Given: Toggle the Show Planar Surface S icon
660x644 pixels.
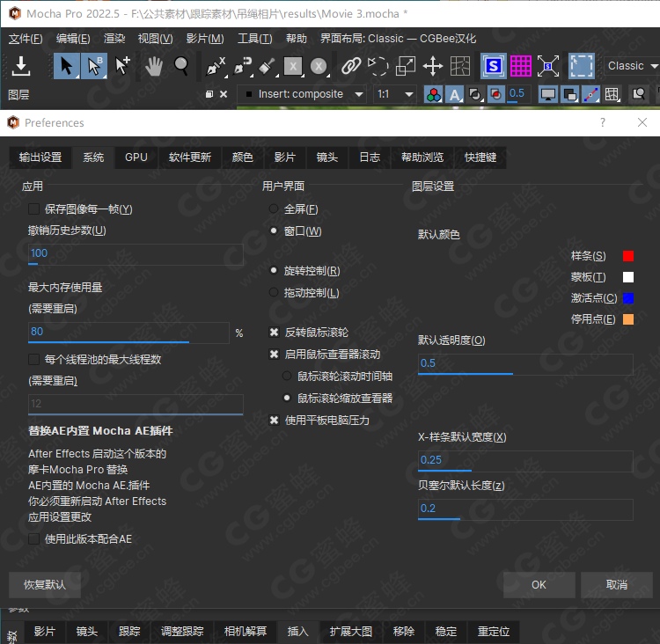Looking at the screenshot, I should pyautogui.click(x=494, y=66).
